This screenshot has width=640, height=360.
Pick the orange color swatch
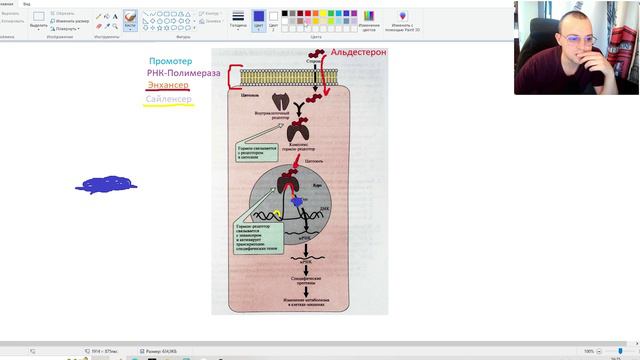pos(316,13)
